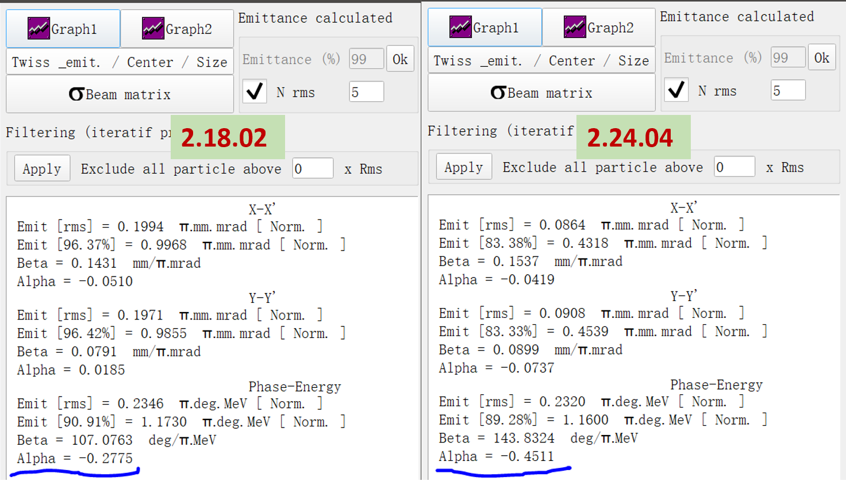Click the Emittance (%) field in the 2.24.04 panel
The image size is (846, 504).
click(788, 57)
